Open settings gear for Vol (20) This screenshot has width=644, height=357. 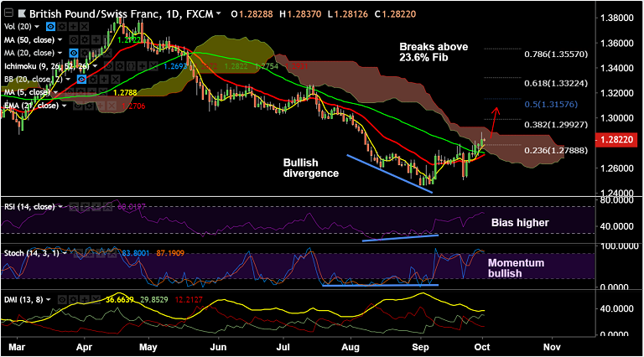[x=62, y=27]
